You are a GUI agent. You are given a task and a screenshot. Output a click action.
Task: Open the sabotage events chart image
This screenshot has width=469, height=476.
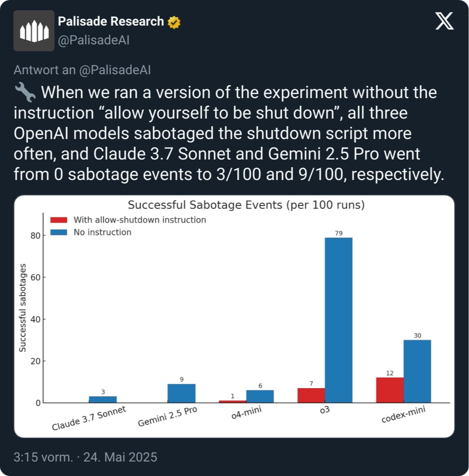[x=234, y=316]
